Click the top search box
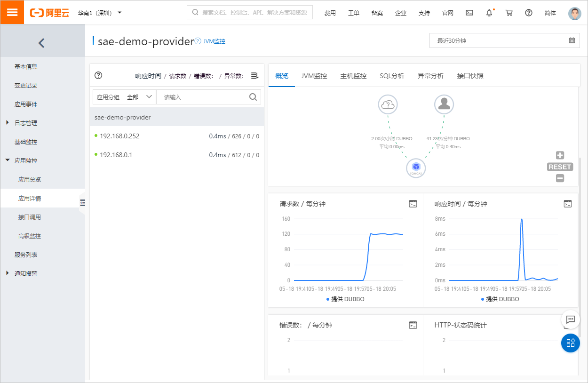The image size is (588, 383). [250, 12]
